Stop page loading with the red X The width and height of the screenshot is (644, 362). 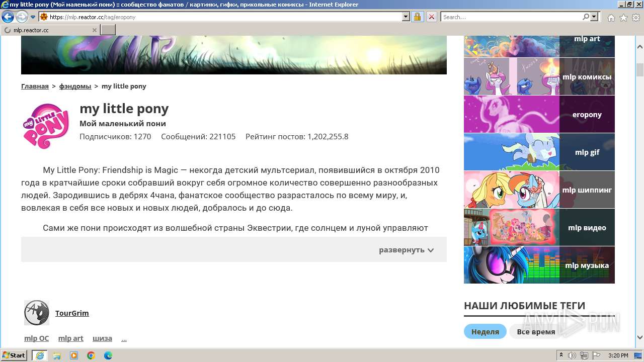point(431,17)
